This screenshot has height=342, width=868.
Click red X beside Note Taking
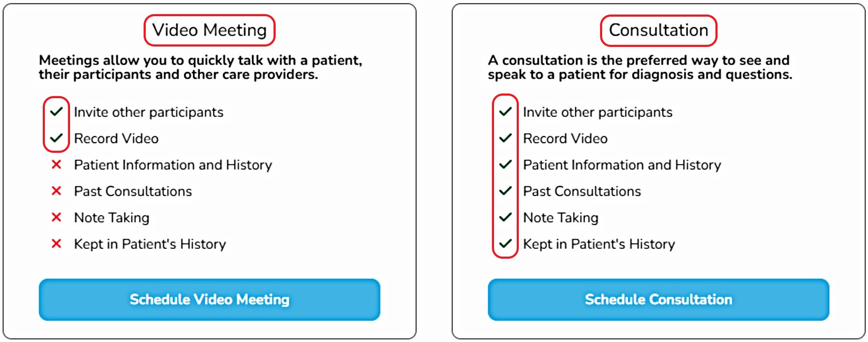point(56,217)
